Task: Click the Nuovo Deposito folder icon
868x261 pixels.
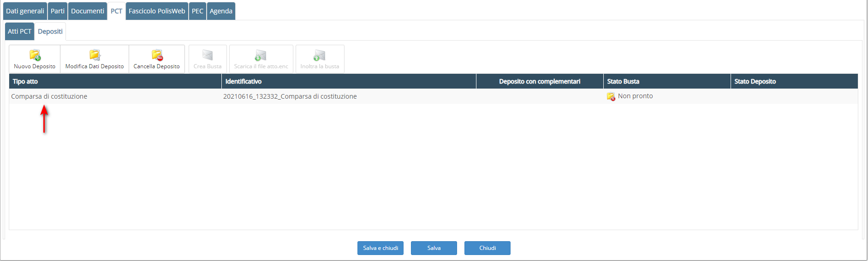Action: (35, 55)
